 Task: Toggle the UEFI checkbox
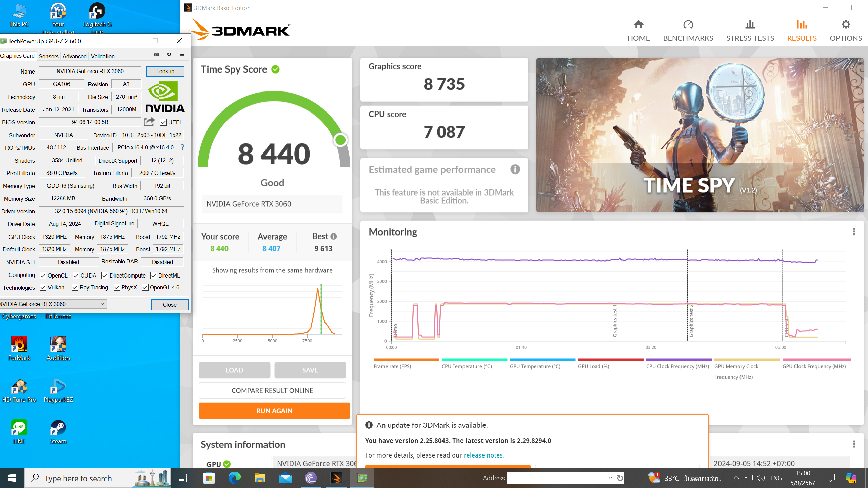[x=163, y=122]
